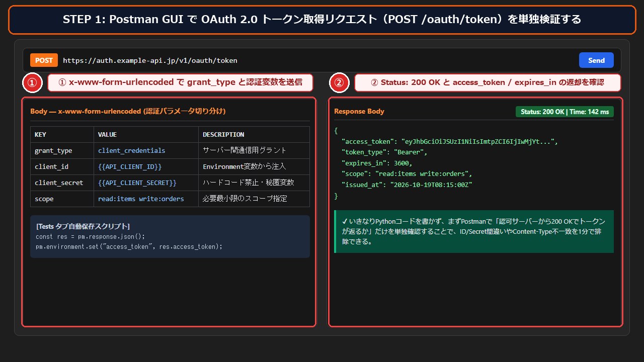The width and height of the screenshot is (644, 362).
Task: Click the KEY column header
Action: click(x=62, y=134)
